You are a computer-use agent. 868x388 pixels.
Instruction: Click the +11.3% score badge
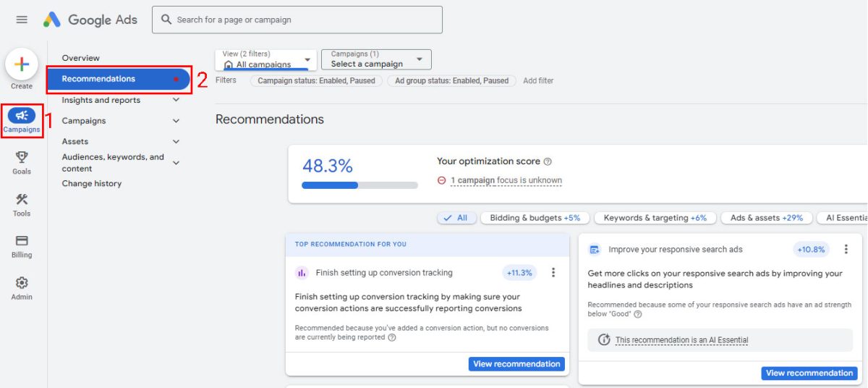pyautogui.click(x=519, y=273)
